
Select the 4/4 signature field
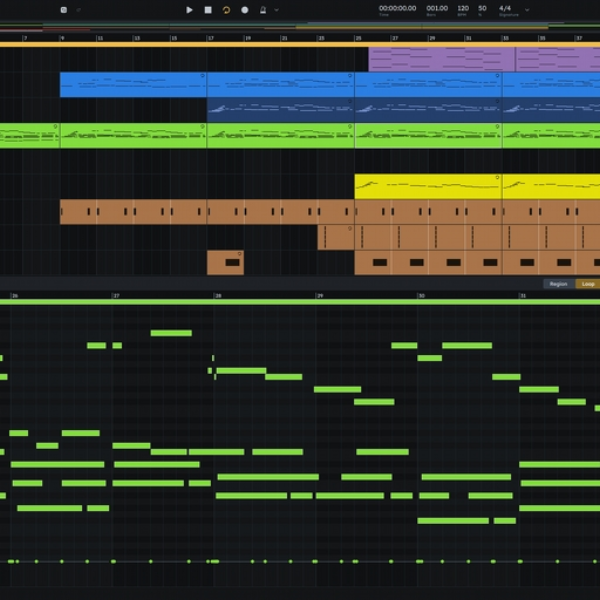tap(505, 8)
